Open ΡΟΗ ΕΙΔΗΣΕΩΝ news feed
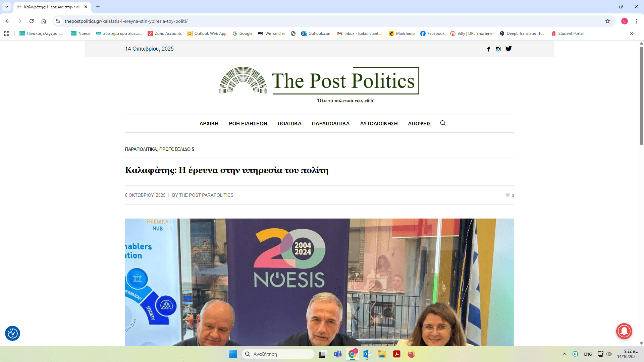This screenshot has width=644, height=362. (248, 124)
